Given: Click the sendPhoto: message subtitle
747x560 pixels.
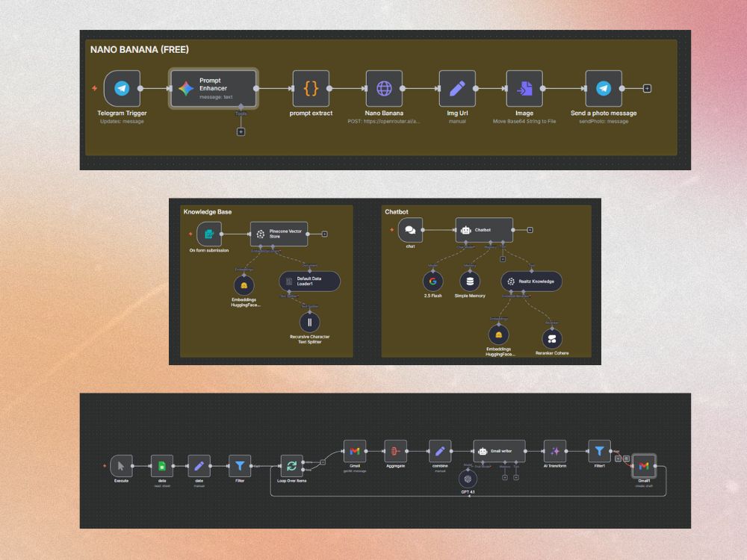Looking at the screenshot, I should tap(604, 122).
